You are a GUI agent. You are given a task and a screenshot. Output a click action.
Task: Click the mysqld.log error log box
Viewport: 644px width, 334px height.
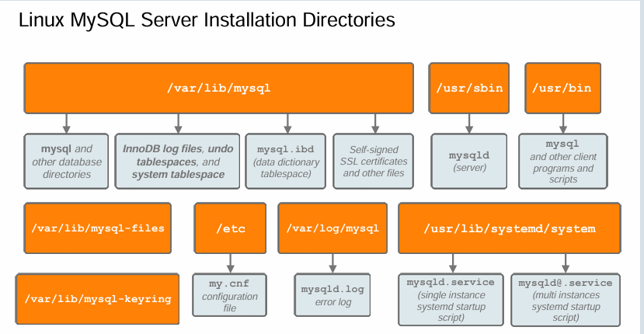tap(333, 294)
